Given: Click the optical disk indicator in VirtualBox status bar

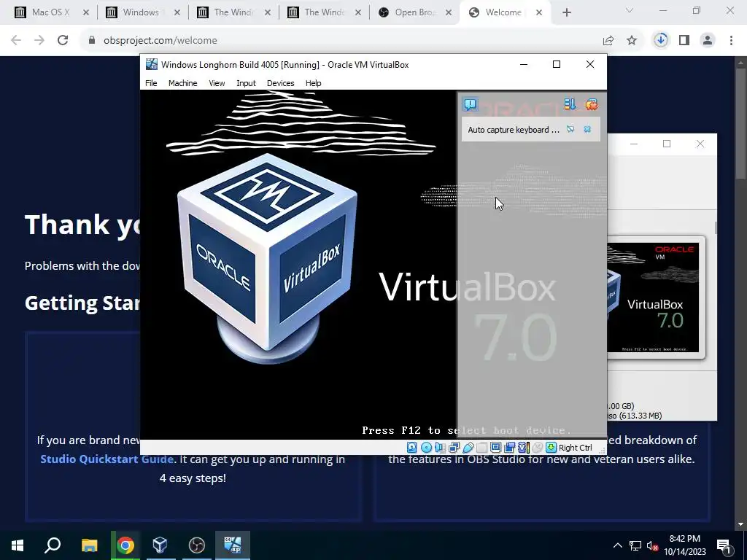Looking at the screenshot, I should 426,448.
